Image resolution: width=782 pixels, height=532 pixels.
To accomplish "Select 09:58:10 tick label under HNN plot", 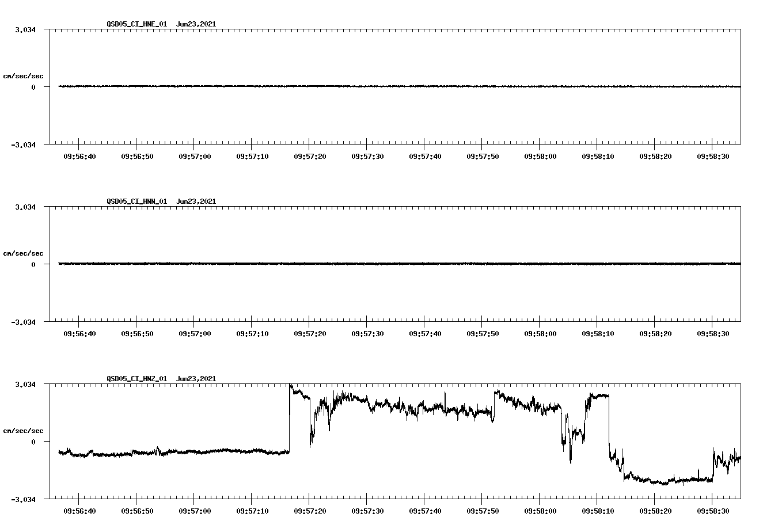I will [x=598, y=333].
